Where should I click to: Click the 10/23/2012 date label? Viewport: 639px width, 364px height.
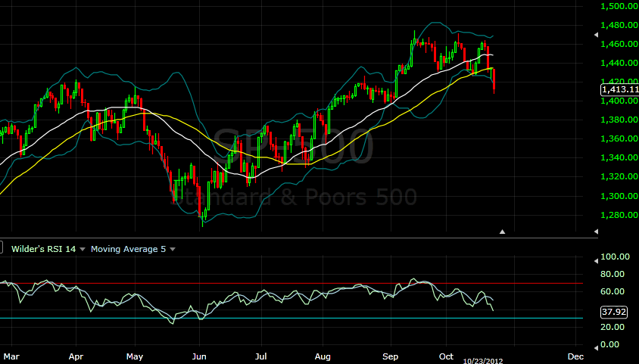483,361
